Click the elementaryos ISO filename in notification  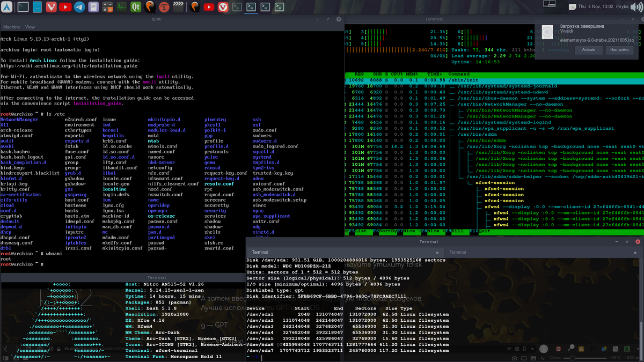(x=597, y=40)
